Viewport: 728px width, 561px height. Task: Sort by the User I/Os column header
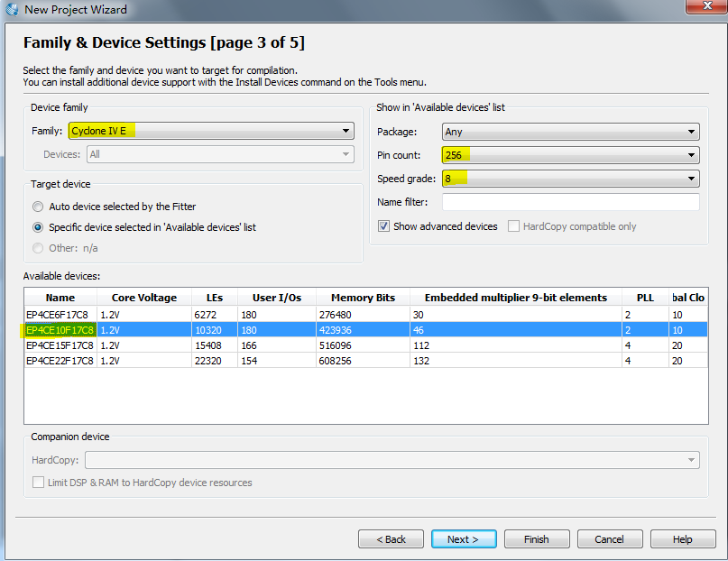click(x=277, y=298)
